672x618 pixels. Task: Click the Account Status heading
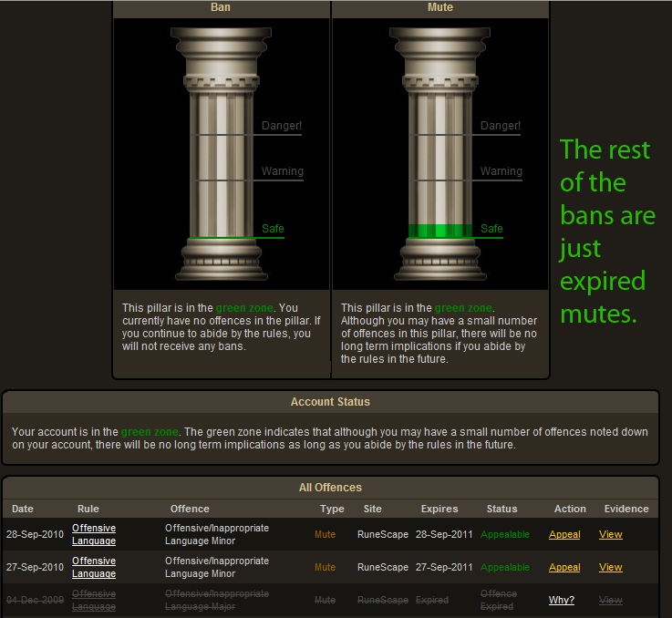coord(330,402)
